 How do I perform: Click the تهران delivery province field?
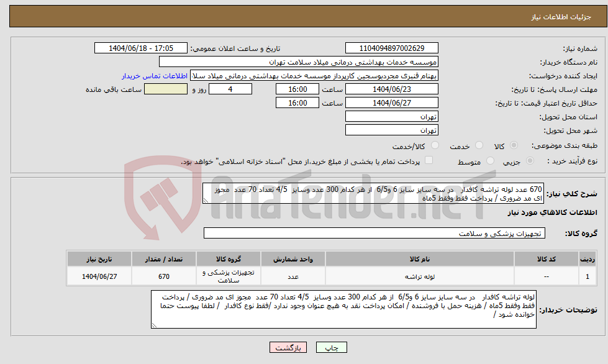(x=391, y=116)
